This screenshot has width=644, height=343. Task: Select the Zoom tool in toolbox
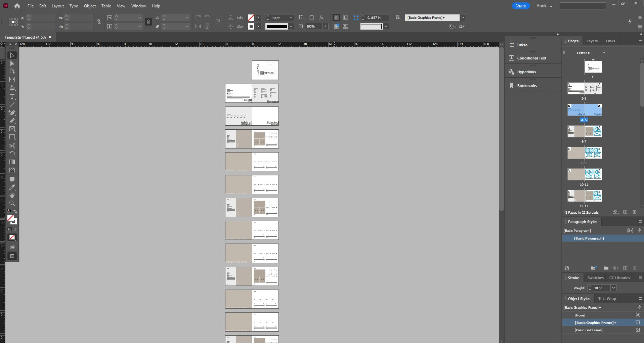12,203
